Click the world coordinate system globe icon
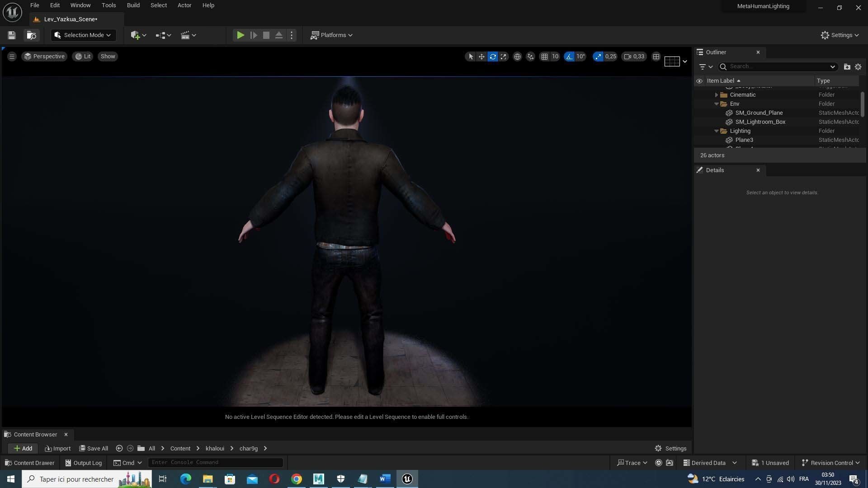This screenshot has width=868, height=488. pos(517,56)
